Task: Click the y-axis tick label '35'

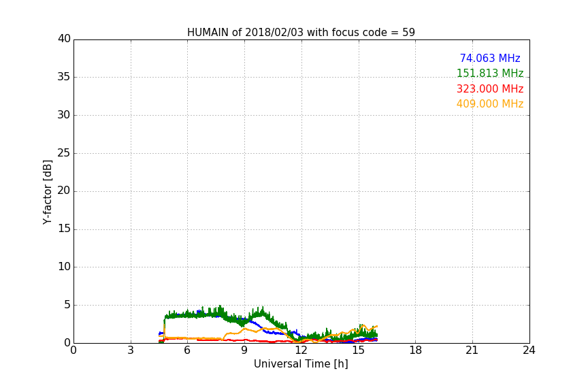Action: pyautogui.click(x=64, y=77)
